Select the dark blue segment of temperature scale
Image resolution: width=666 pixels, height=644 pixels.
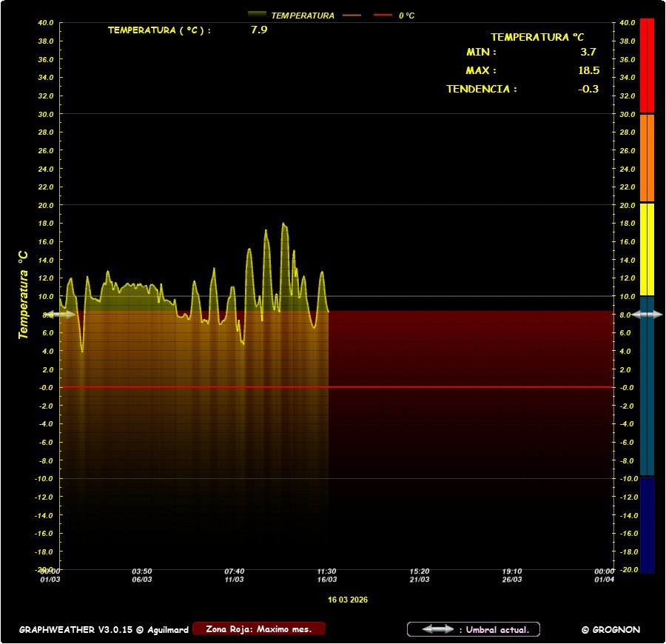coord(647,524)
